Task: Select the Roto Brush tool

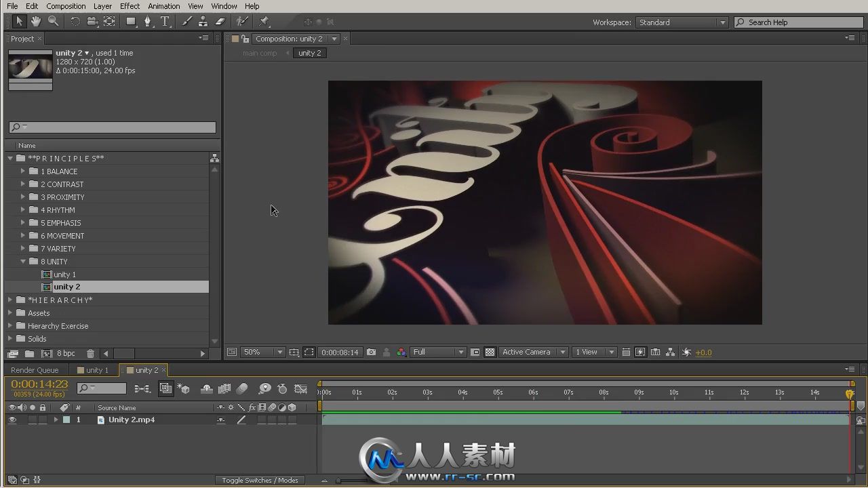Action: (x=242, y=22)
